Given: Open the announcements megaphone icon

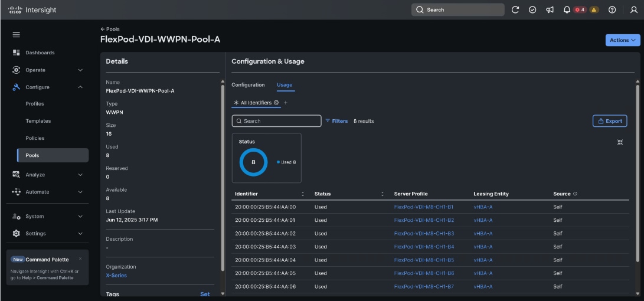Looking at the screenshot, I should pyautogui.click(x=550, y=10).
